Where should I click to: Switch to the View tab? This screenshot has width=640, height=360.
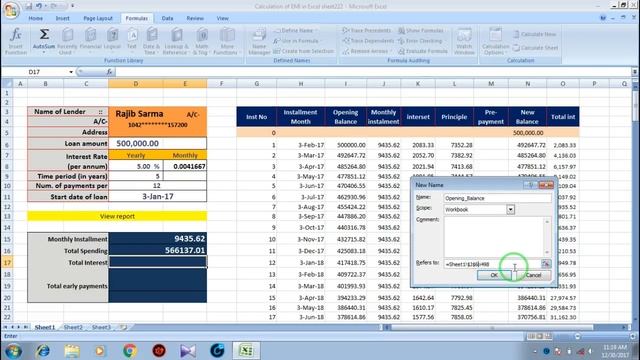[222, 18]
